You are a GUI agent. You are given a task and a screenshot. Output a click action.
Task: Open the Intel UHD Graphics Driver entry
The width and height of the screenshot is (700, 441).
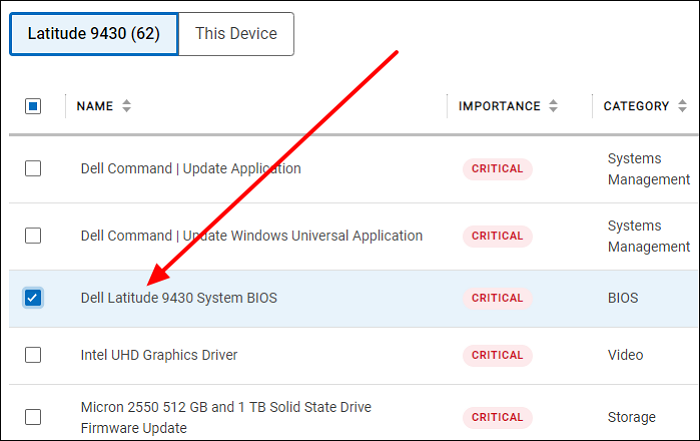159,355
